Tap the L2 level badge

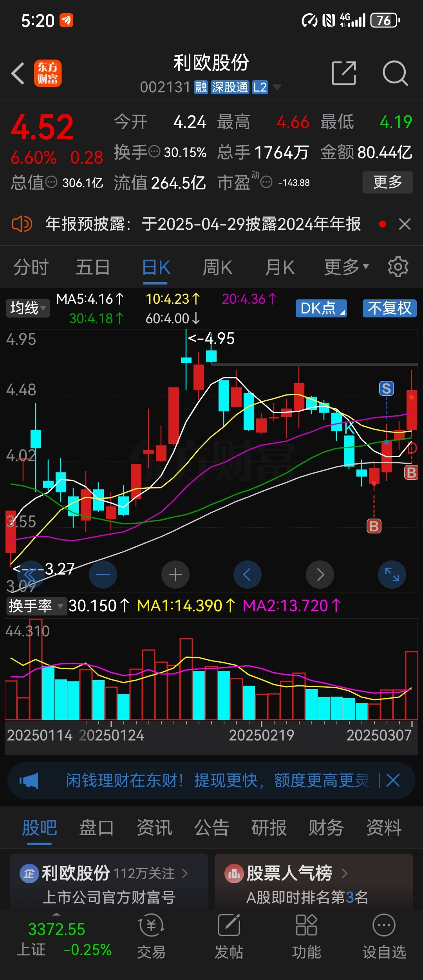tap(260, 87)
